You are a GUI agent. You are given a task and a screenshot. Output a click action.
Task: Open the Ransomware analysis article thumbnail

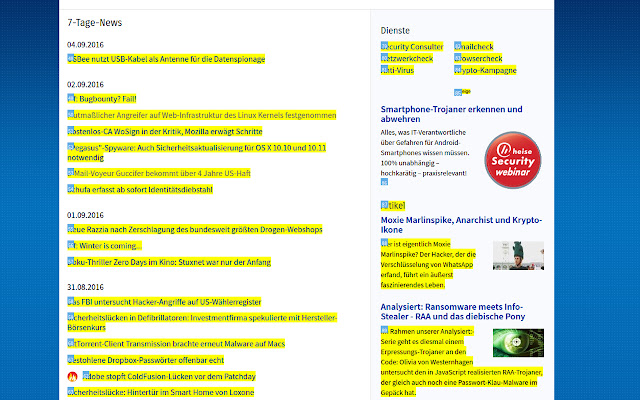click(x=517, y=343)
